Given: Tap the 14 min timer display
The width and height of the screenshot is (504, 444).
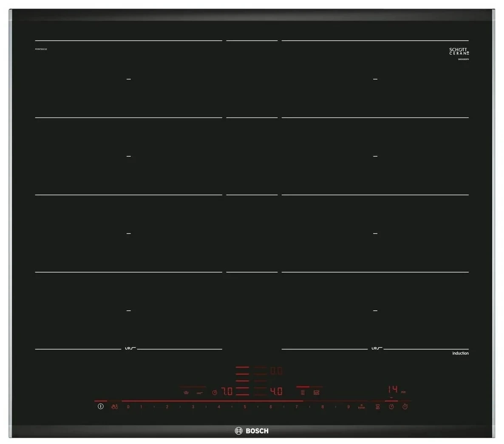Looking at the screenshot, I should click(x=393, y=390).
